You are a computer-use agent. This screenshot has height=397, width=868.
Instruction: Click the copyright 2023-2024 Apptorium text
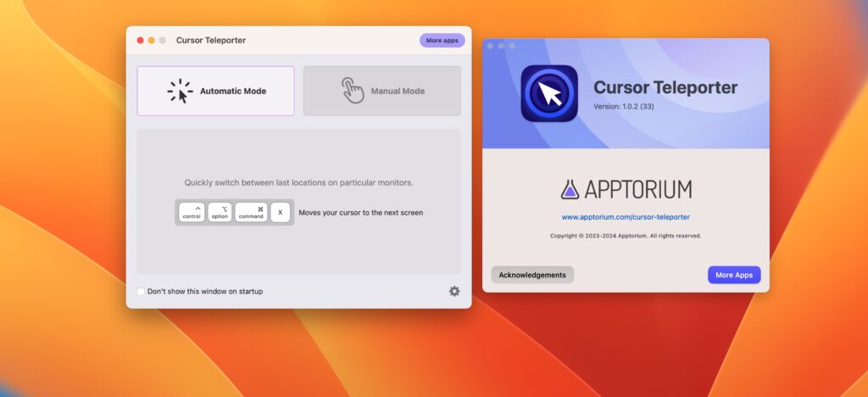click(626, 236)
